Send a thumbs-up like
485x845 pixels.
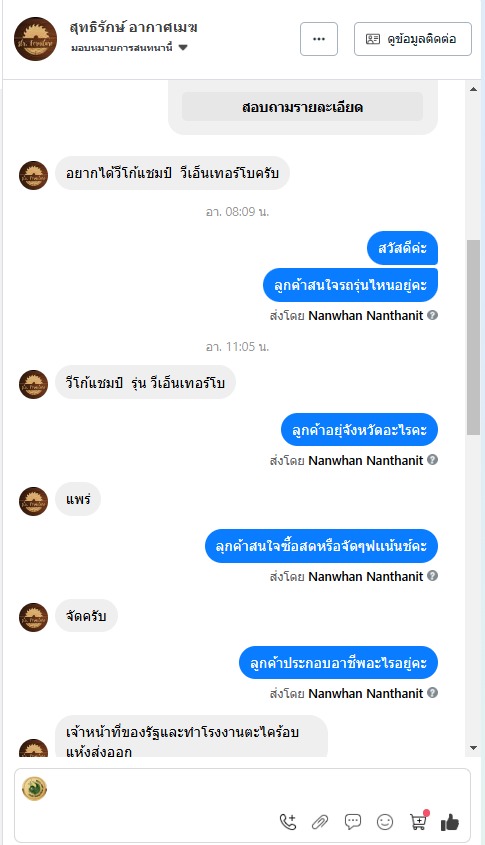449,822
